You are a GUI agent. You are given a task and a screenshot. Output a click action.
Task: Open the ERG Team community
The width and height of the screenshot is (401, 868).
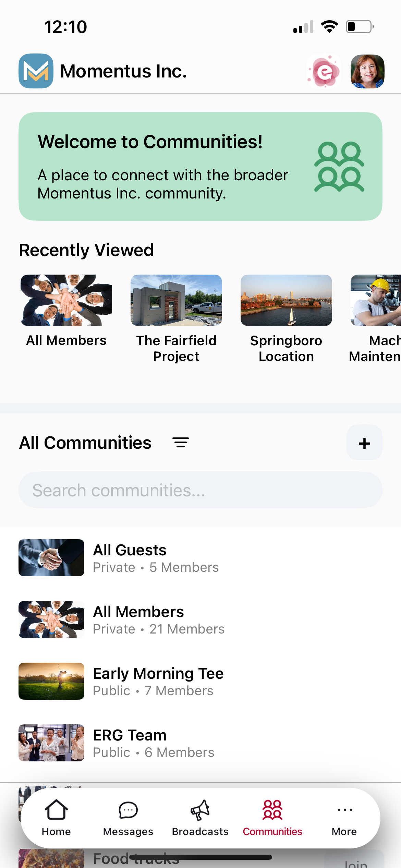(x=130, y=743)
